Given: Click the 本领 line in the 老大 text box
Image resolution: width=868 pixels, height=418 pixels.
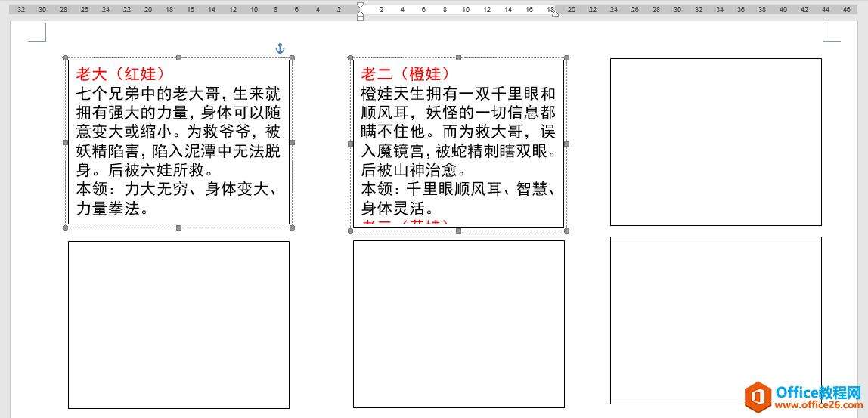Looking at the screenshot, I should [178, 189].
